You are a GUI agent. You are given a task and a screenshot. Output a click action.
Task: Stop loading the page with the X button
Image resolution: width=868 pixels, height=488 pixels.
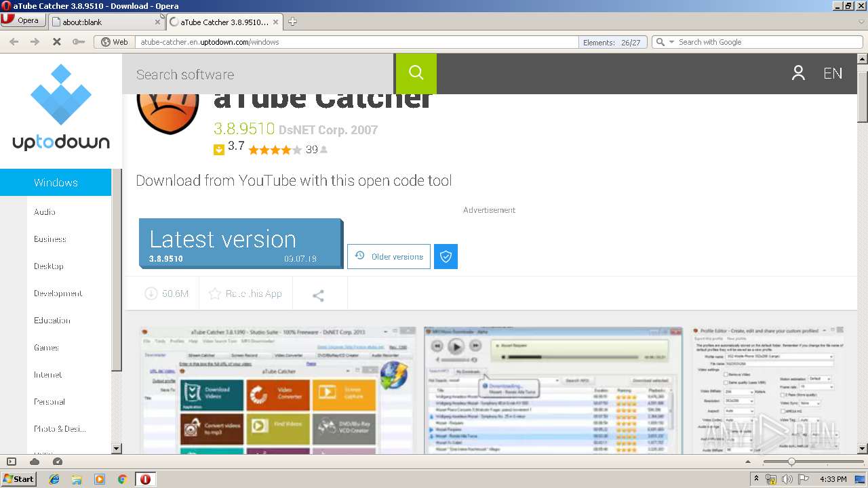[x=56, y=42]
